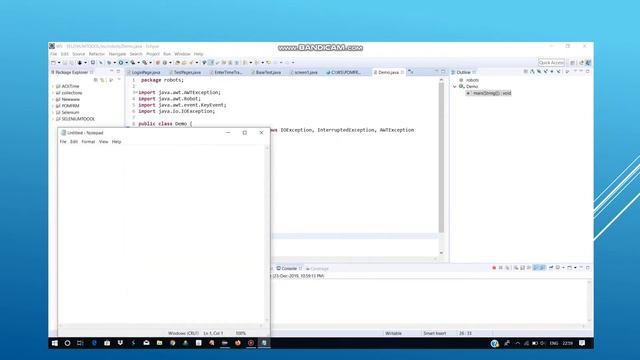Click the Save All icon in the Eclipse toolbar
The width and height of the screenshot is (640, 360).
pyautogui.click(x=72, y=62)
